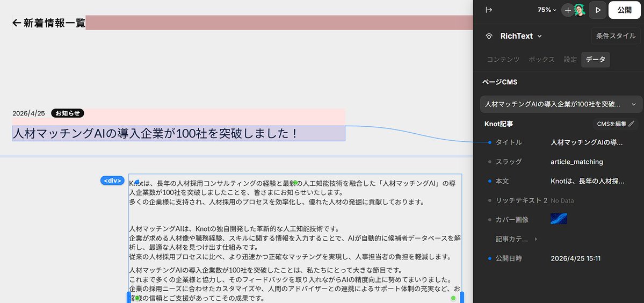Select the 2026/4/25 date on canvas
The width and height of the screenshot is (644, 303).
point(29,113)
